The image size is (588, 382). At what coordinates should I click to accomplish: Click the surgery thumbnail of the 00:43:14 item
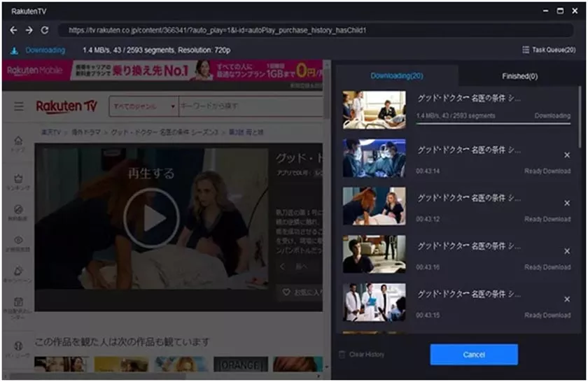[374, 158]
